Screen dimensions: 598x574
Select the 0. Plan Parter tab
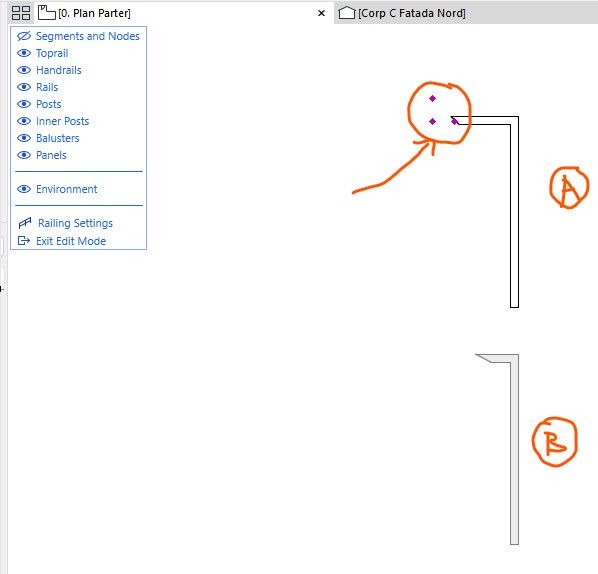click(94, 13)
